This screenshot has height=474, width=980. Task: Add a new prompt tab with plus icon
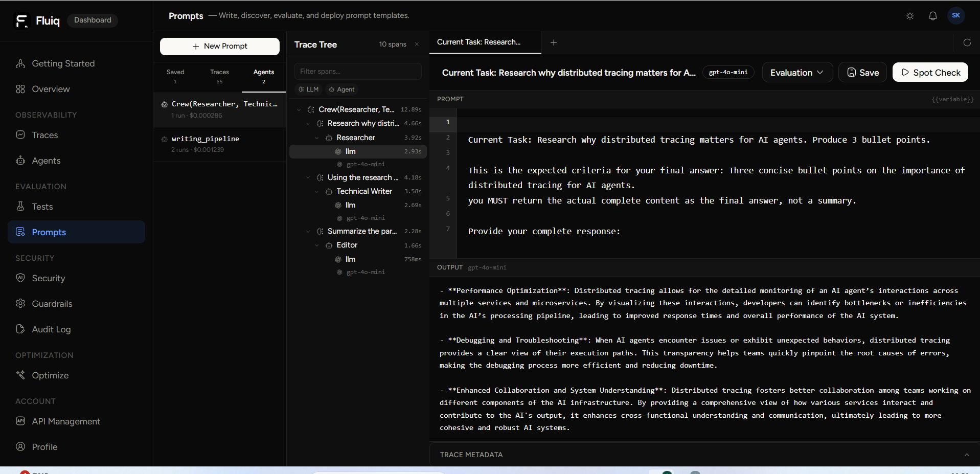(x=554, y=42)
